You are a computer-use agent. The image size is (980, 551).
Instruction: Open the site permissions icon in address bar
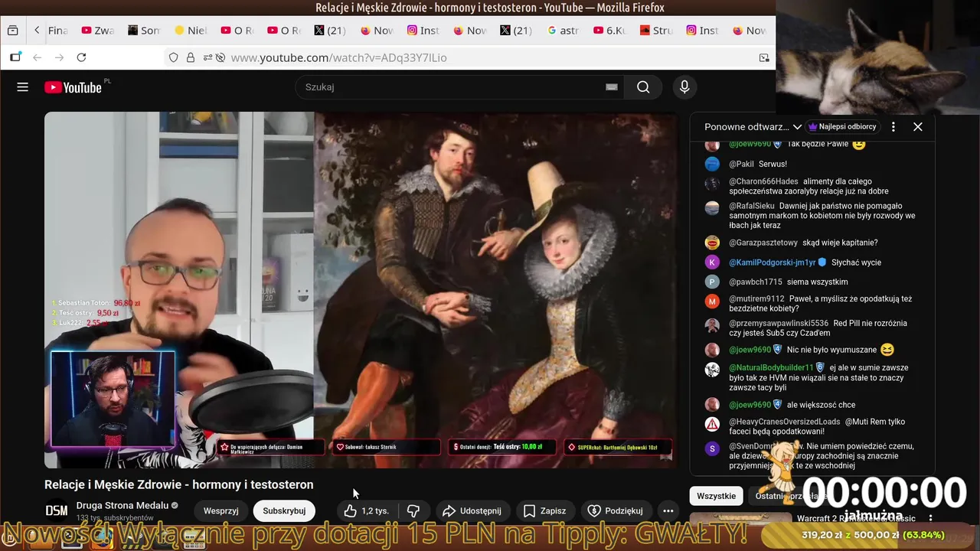pos(207,57)
